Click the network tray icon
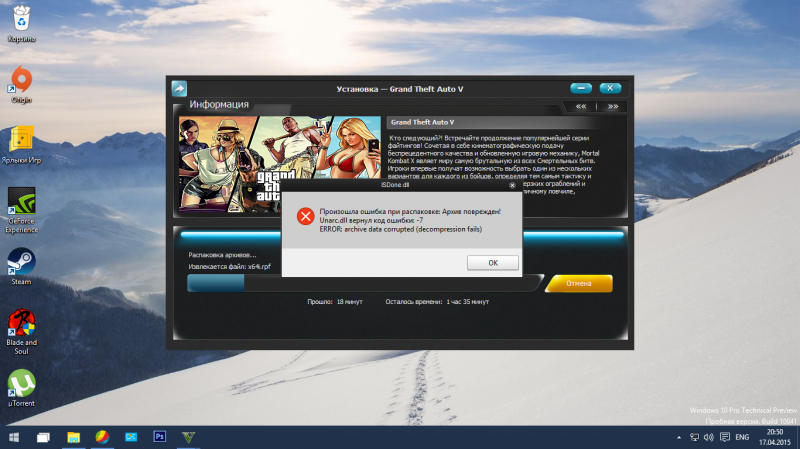 [694, 437]
